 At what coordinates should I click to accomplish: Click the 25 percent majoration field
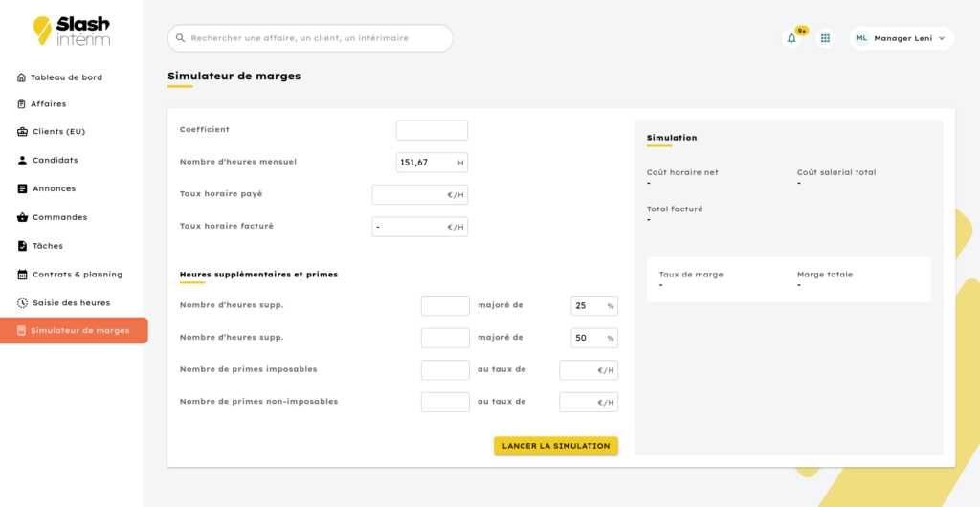click(594, 306)
